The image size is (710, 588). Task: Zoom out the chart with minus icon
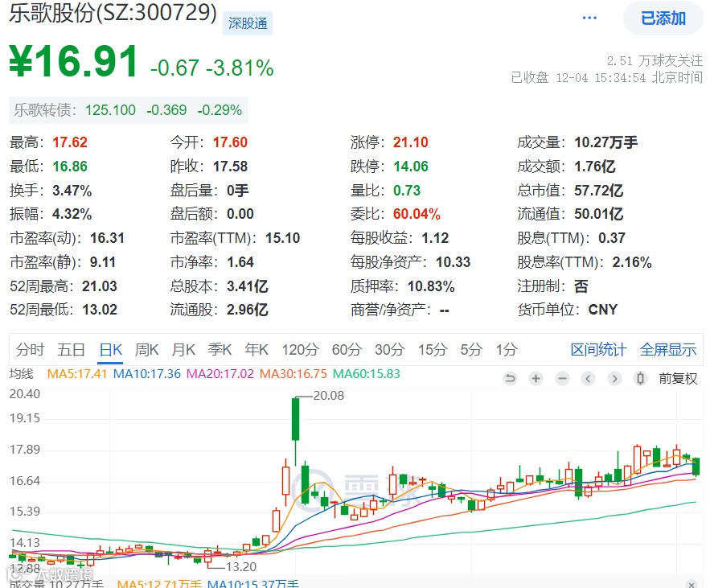[x=562, y=378]
